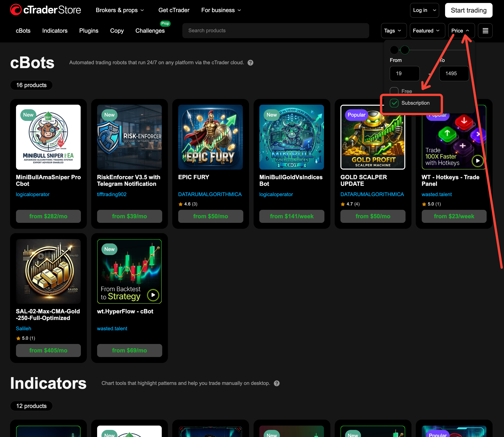Click the cBots help question mark icon
The image size is (504, 437).
click(x=250, y=63)
